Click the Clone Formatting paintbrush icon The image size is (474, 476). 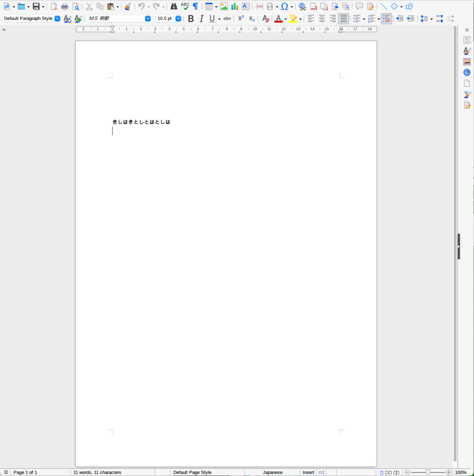point(128,7)
